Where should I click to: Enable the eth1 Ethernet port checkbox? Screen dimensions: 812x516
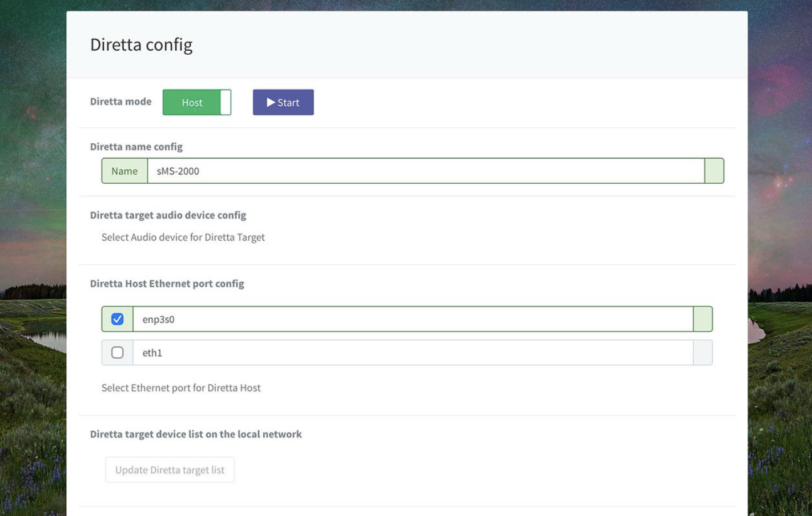(x=118, y=353)
